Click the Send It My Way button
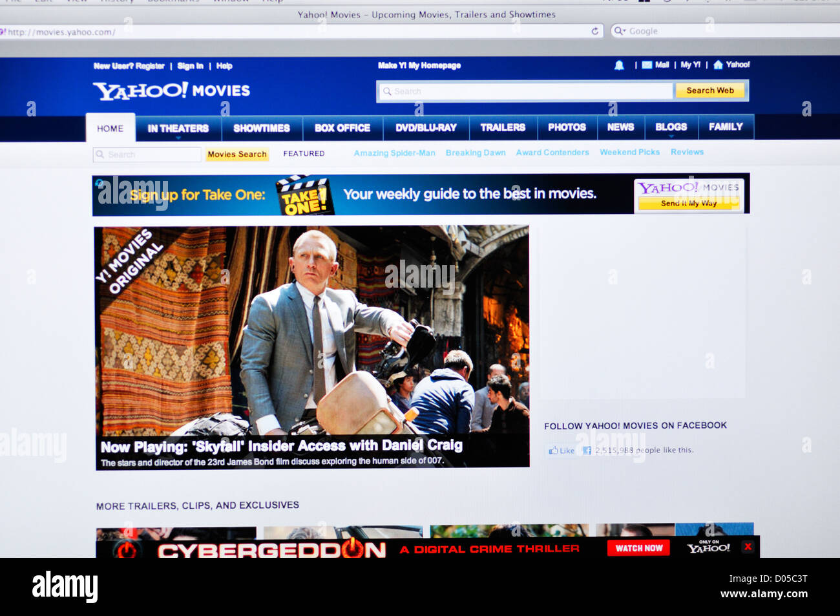This screenshot has height=616, width=840. (689, 203)
